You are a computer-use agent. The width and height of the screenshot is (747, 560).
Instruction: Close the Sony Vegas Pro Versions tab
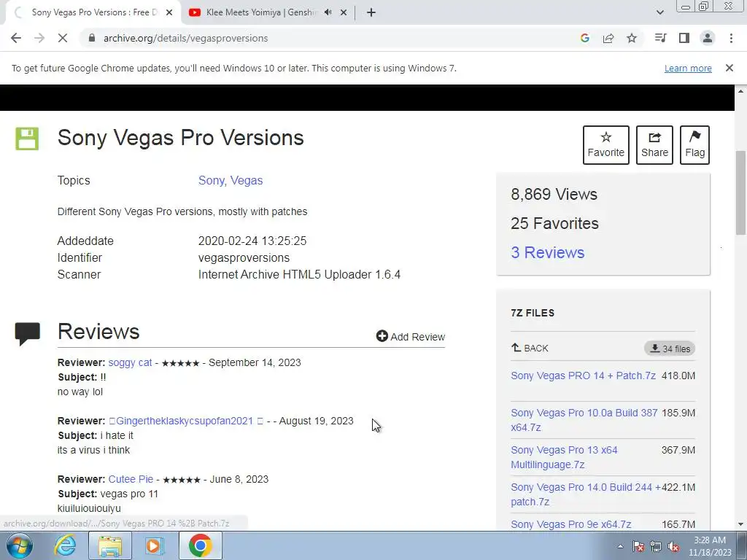[169, 12]
